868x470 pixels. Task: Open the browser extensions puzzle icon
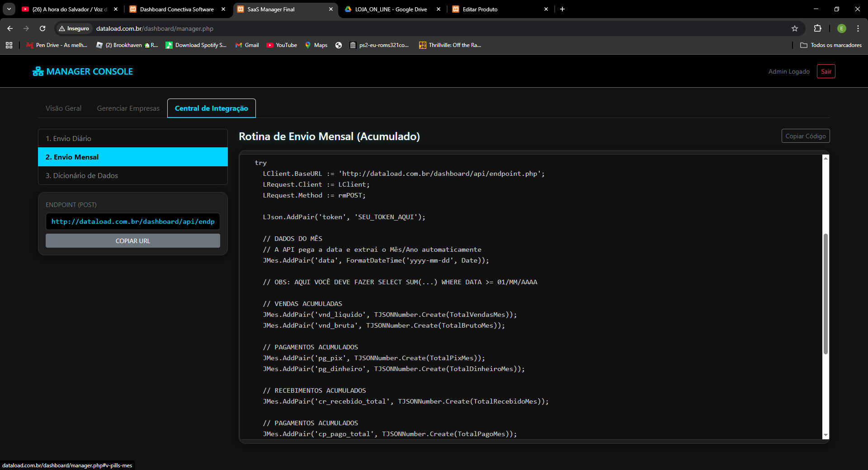point(817,28)
